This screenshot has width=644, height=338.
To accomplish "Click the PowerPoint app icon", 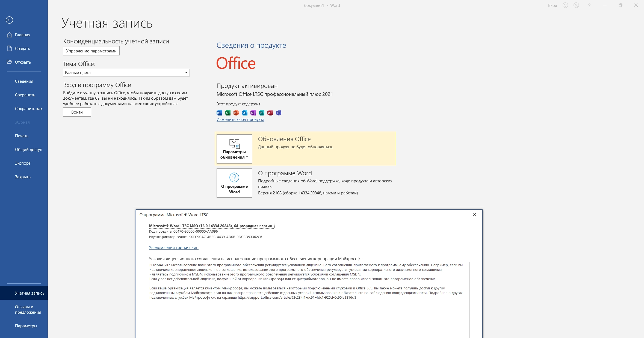I will (236, 113).
